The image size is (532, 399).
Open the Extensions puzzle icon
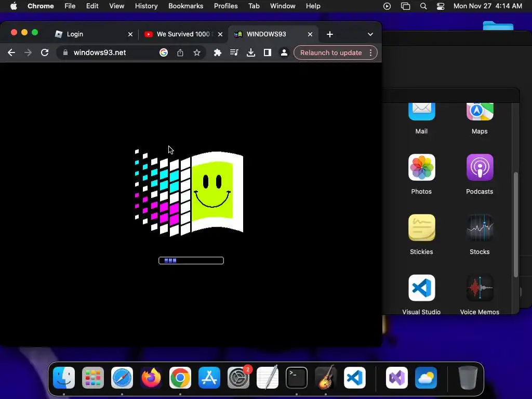(218, 52)
